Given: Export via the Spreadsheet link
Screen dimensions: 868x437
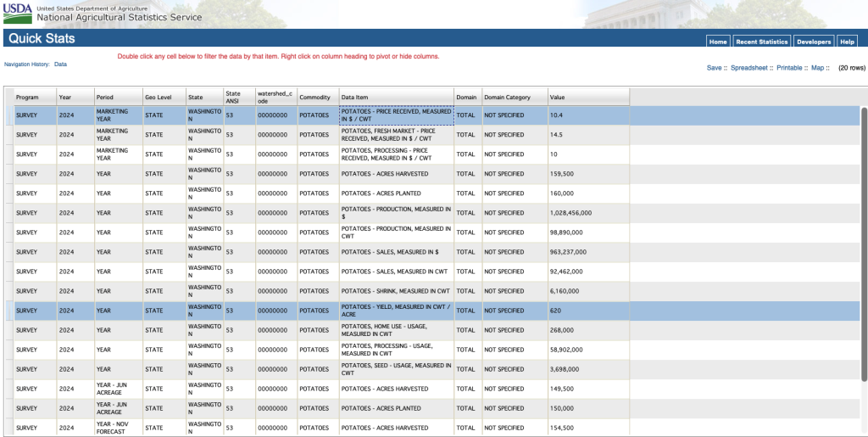Looking at the screenshot, I should 749,68.
